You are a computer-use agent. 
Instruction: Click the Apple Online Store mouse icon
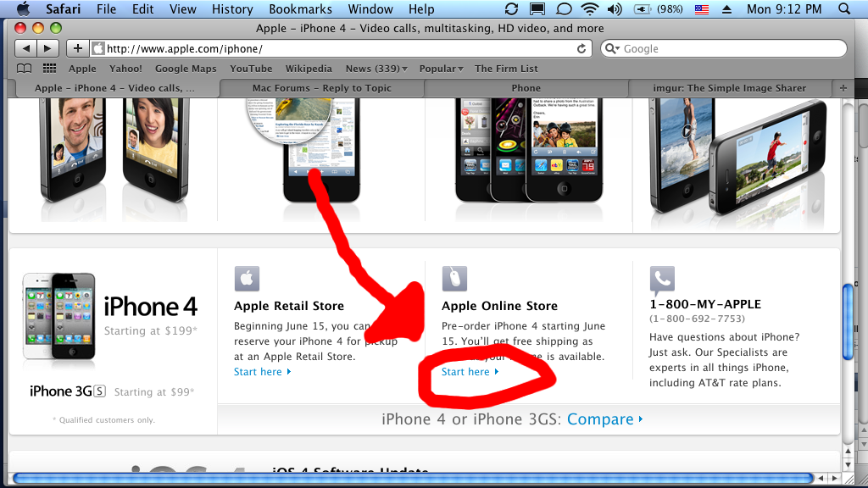[x=454, y=278]
